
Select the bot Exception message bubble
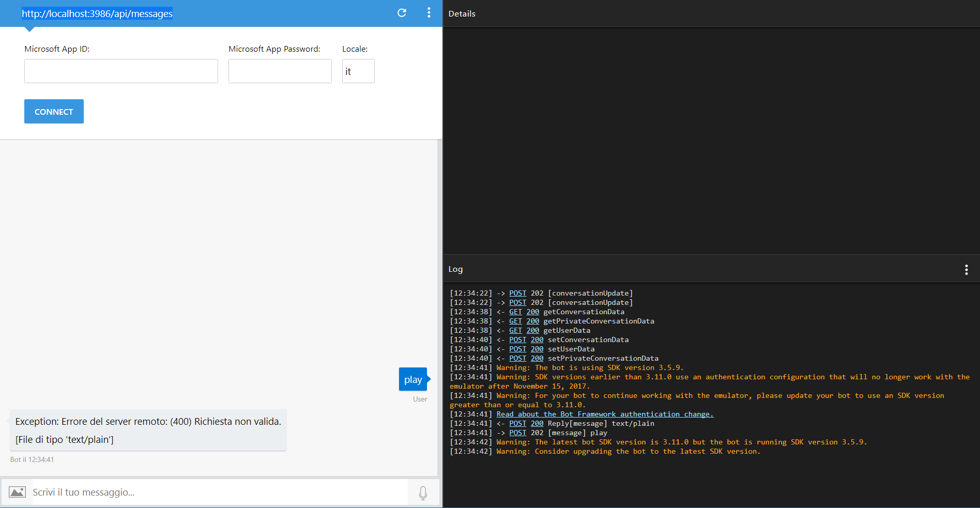point(148,430)
